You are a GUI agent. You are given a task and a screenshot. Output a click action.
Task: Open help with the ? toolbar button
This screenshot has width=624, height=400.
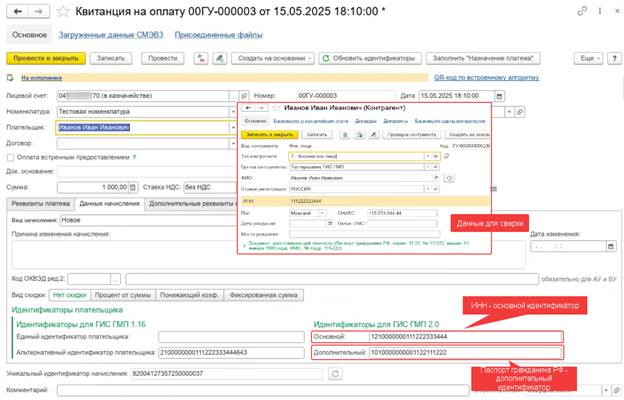614,58
